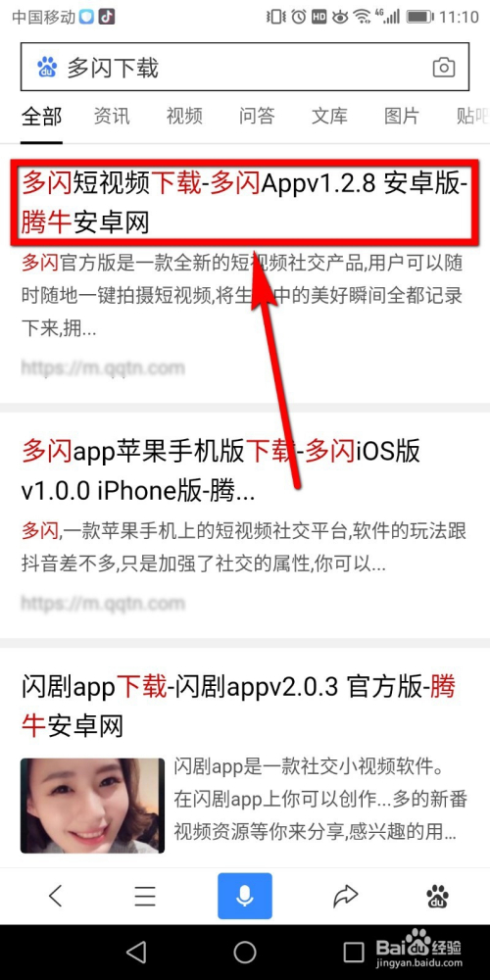Open Baidu home paw icon in bottom bar
This screenshot has height=980, width=490.
point(437,897)
